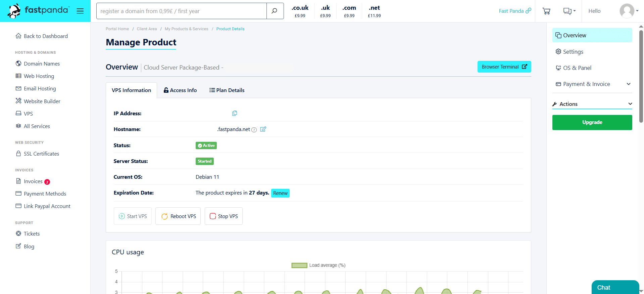Viewport: 644px width, 294px height.
Task: Copy the IP address with the copy icon
Action: tap(235, 113)
